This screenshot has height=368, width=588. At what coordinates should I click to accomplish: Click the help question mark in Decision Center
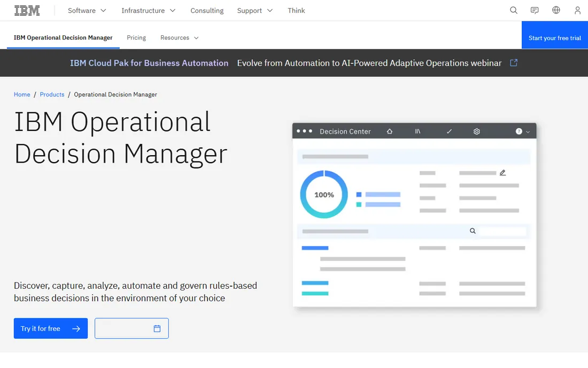(519, 131)
